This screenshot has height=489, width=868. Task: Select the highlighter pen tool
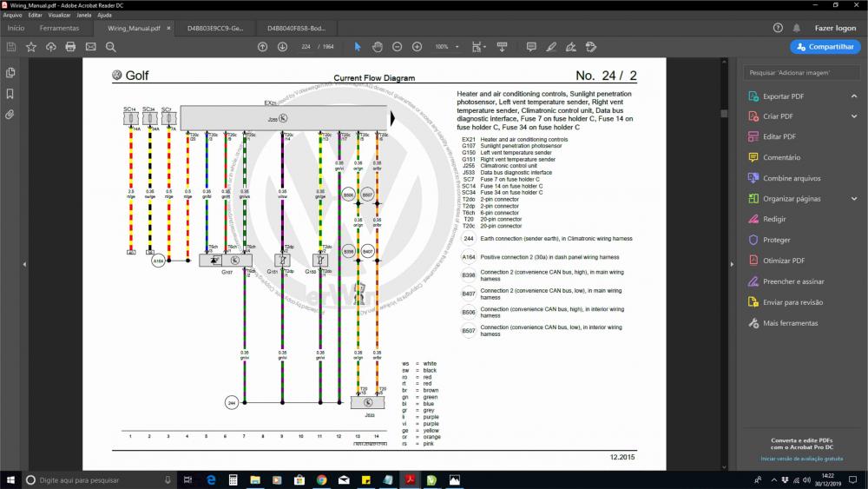pyautogui.click(x=551, y=47)
